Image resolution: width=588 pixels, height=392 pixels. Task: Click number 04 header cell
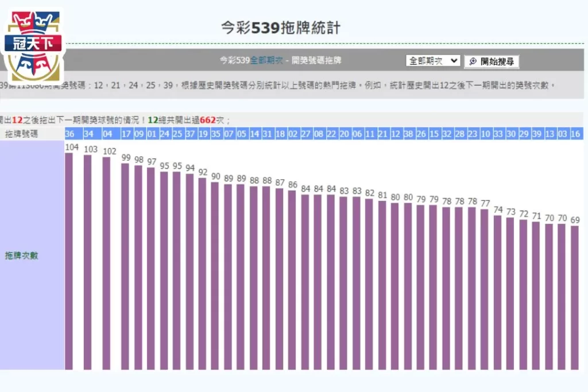click(107, 134)
